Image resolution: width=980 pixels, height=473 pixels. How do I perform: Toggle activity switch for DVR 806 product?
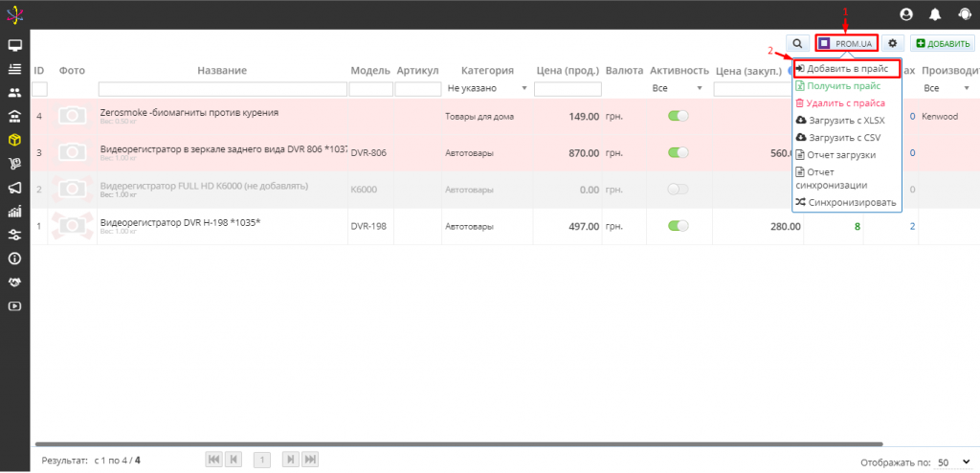tap(679, 152)
